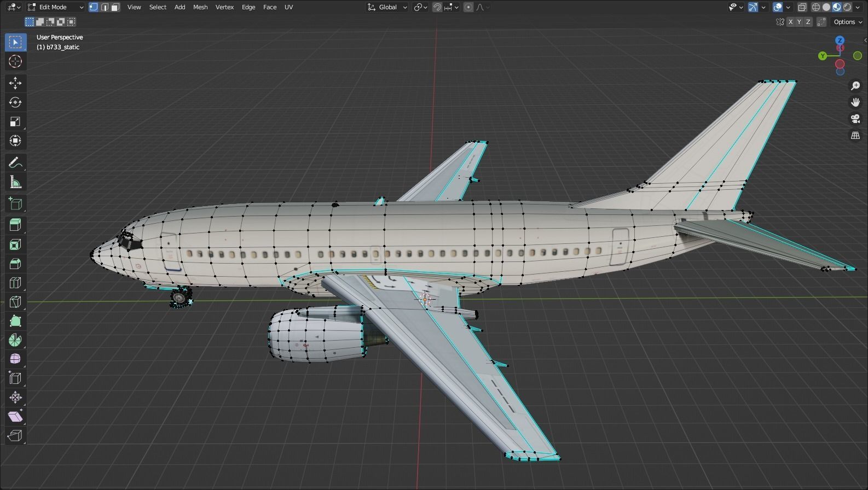Toggle snapping magnet

437,7
